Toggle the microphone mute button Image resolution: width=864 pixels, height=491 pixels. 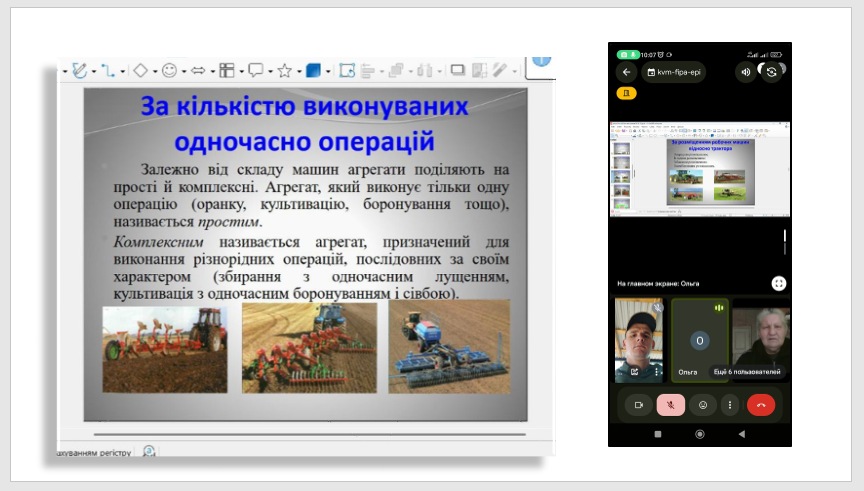[671, 405]
